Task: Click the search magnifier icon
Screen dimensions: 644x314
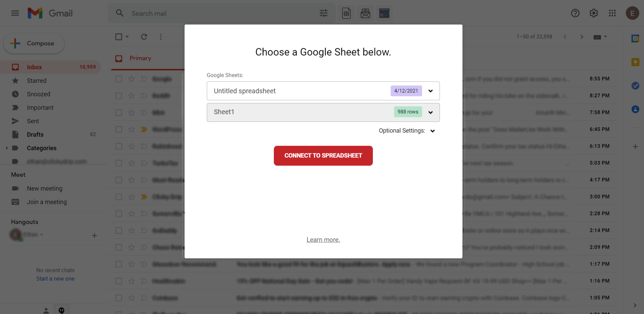Action: click(120, 13)
